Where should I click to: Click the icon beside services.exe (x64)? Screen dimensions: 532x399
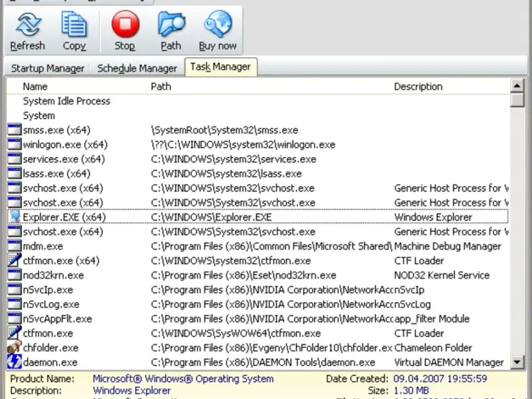[14, 159]
